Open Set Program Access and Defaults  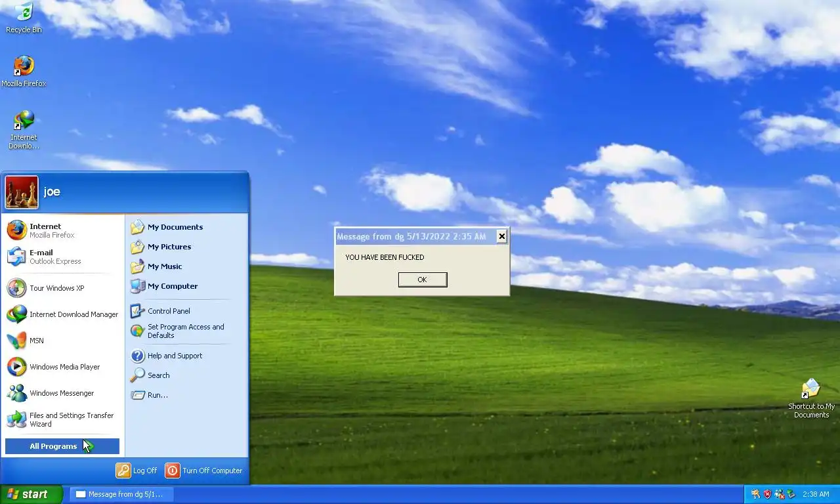[x=186, y=331]
